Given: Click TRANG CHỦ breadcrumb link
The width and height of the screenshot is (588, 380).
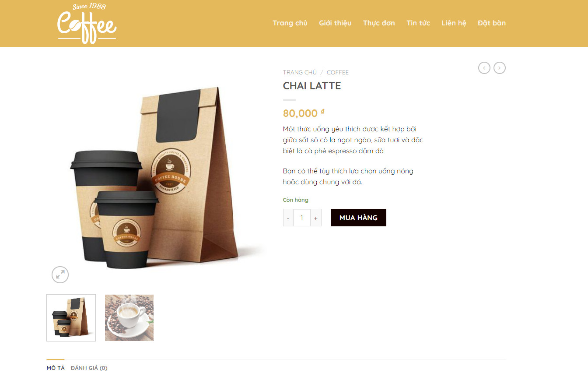Looking at the screenshot, I should coord(300,72).
